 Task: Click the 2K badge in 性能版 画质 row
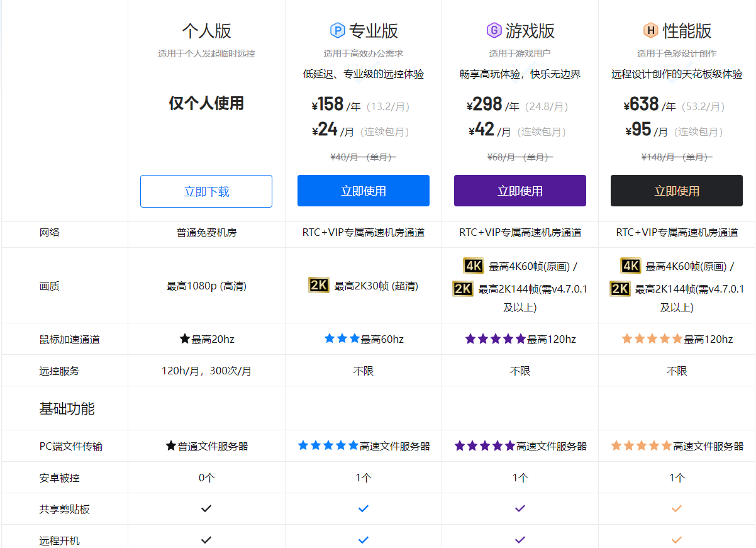pos(620,289)
